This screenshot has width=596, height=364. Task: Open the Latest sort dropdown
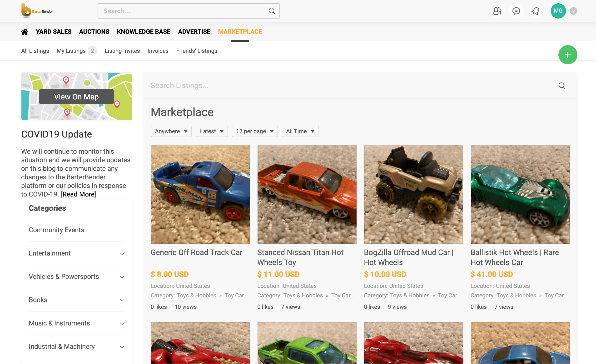pos(211,131)
